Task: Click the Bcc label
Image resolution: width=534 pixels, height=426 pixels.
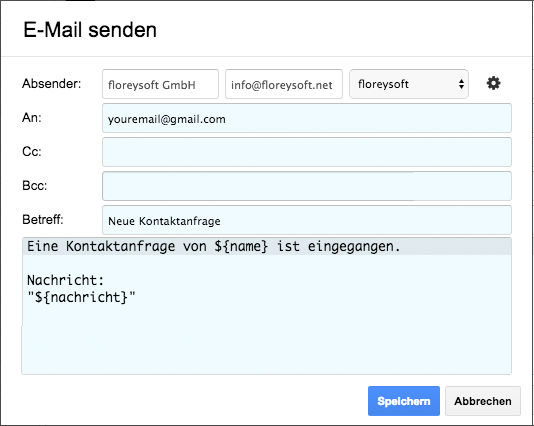Action: pyautogui.click(x=34, y=186)
